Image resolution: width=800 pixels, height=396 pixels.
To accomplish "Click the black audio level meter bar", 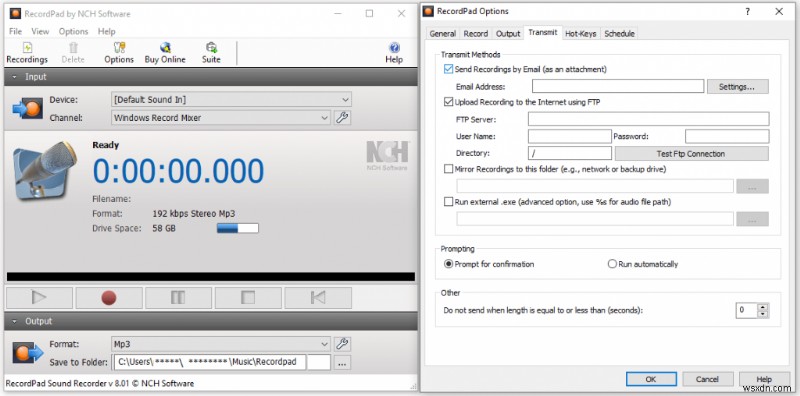I will pyautogui.click(x=211, y=277).
